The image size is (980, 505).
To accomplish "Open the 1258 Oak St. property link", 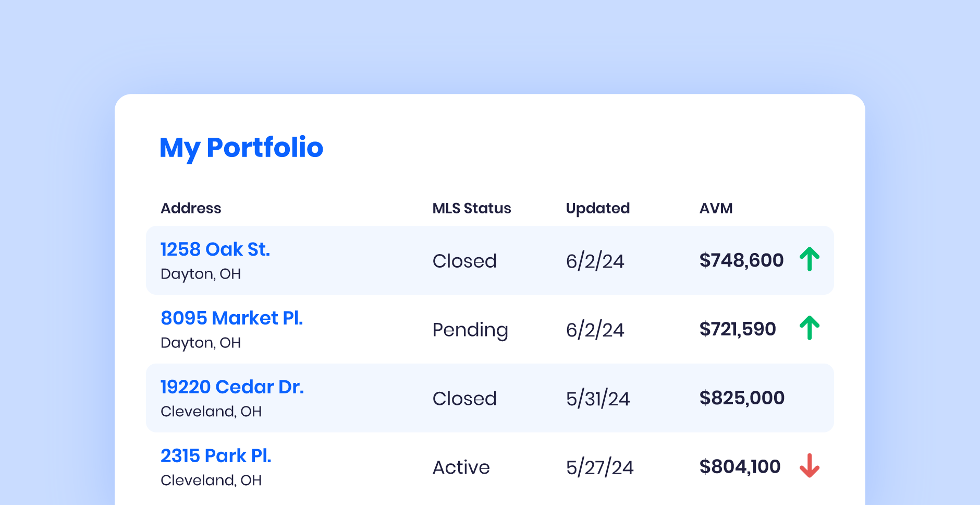I will (x=215, y=249).
